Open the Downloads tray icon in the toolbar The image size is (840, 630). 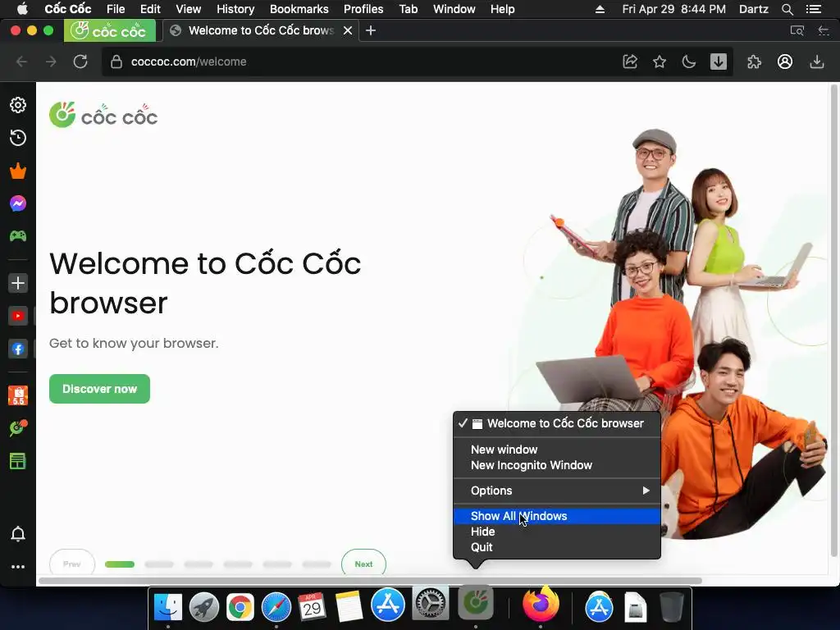[816, 62]
